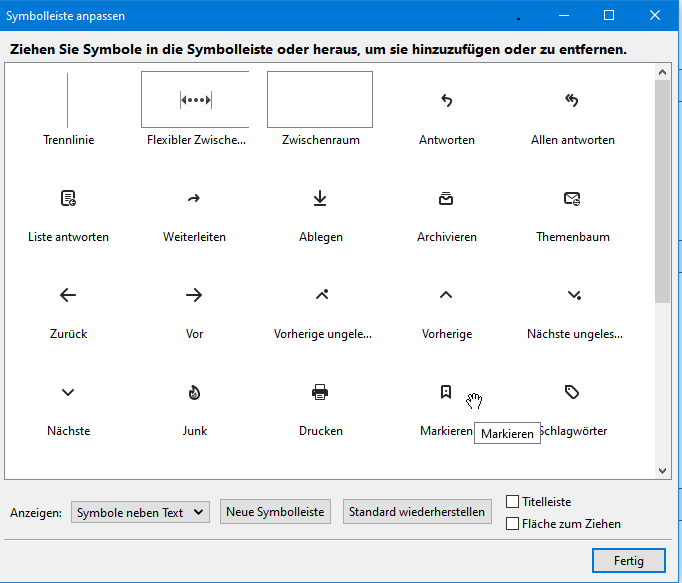Confirm with the Fertig button

coord(629,560)
